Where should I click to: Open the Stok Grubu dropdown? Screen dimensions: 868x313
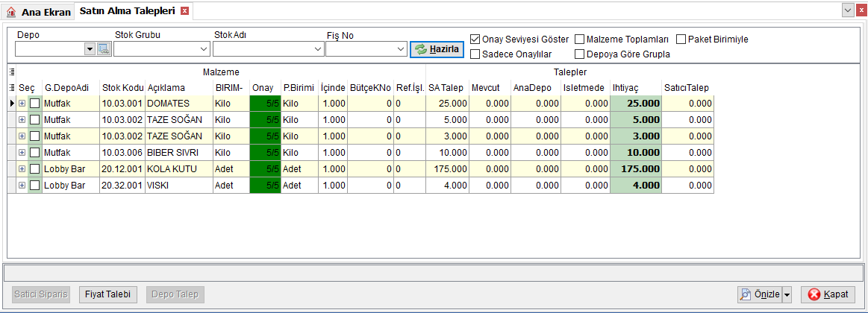(x=204, y=49)
